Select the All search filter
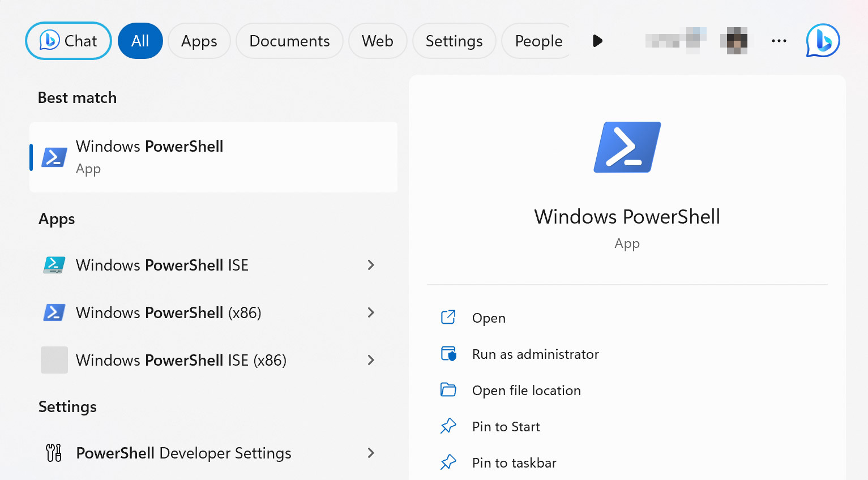This screenshot has height=480, width=868. pyautogui.click(x=140, y=41)
